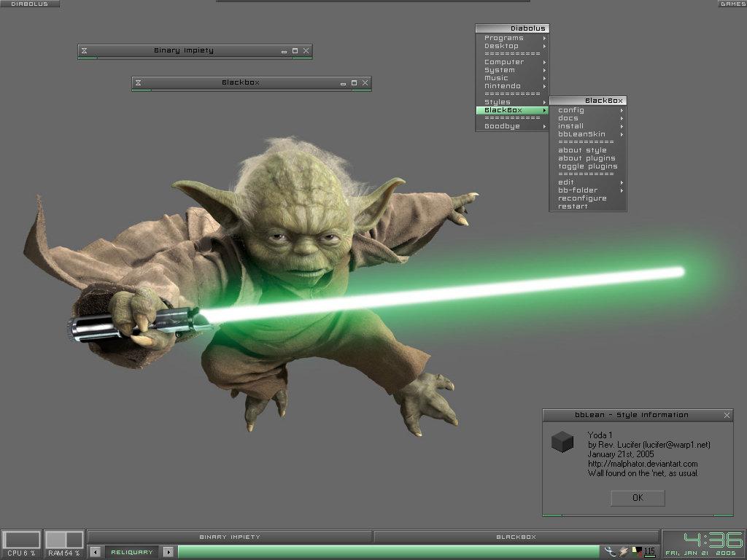Viewport: 747px width, 560px height.
Task: Choose about style in BlackBox menu
Action: pyautogui.click(x=588, y=150)
